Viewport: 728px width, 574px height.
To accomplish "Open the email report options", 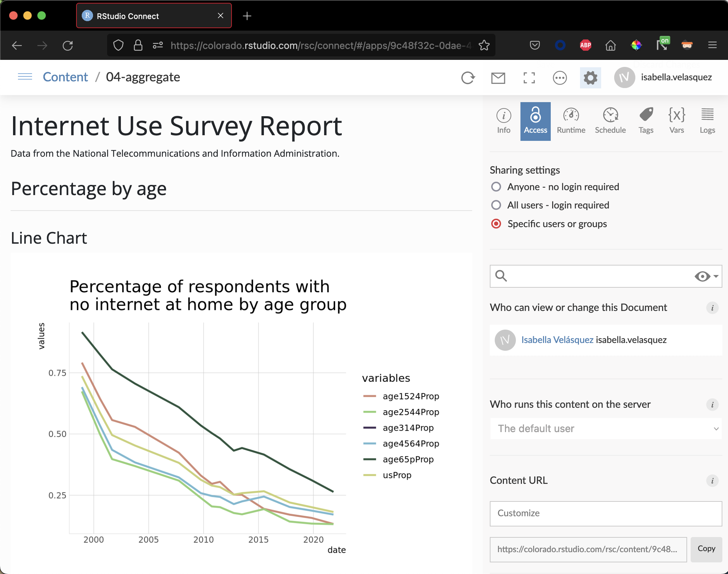I will pyautogui.click(x=498, y=78).
